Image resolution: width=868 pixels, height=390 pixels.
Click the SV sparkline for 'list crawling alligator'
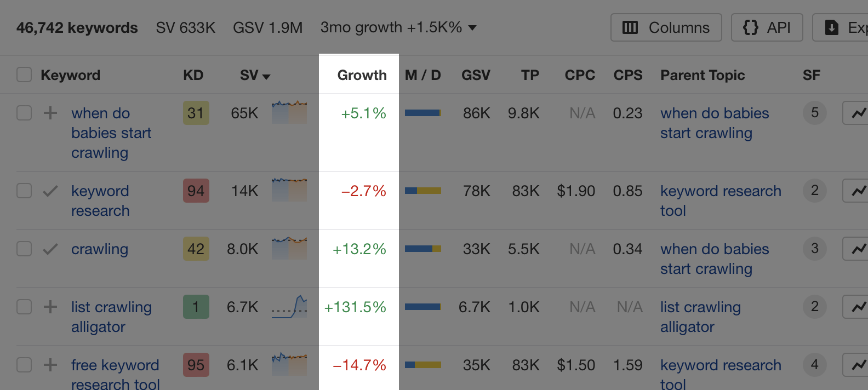coord(289,307)
